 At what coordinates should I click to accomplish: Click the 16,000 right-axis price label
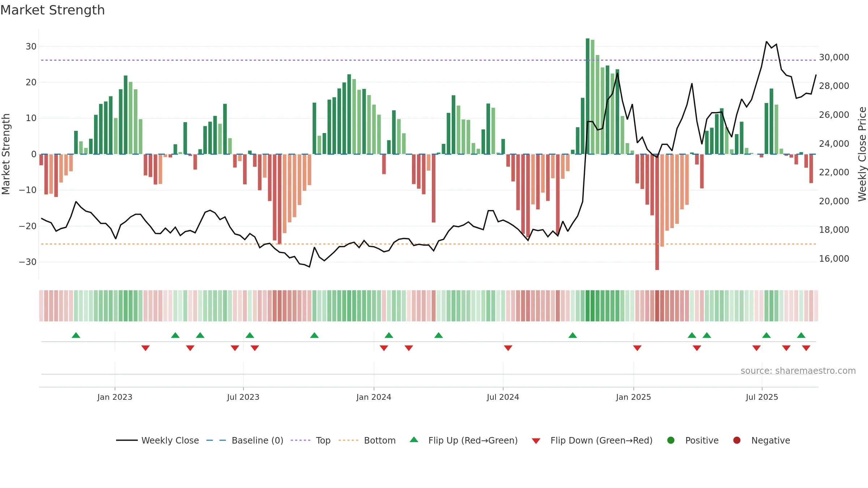pos(834,258)
